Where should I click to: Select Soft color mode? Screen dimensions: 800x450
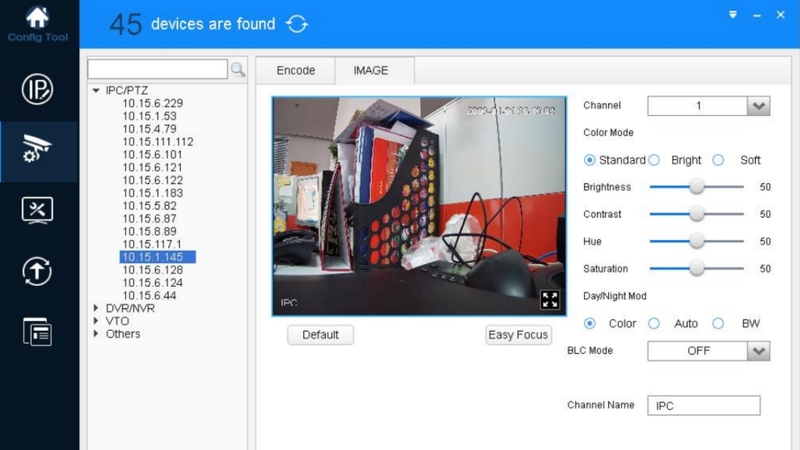718,160
